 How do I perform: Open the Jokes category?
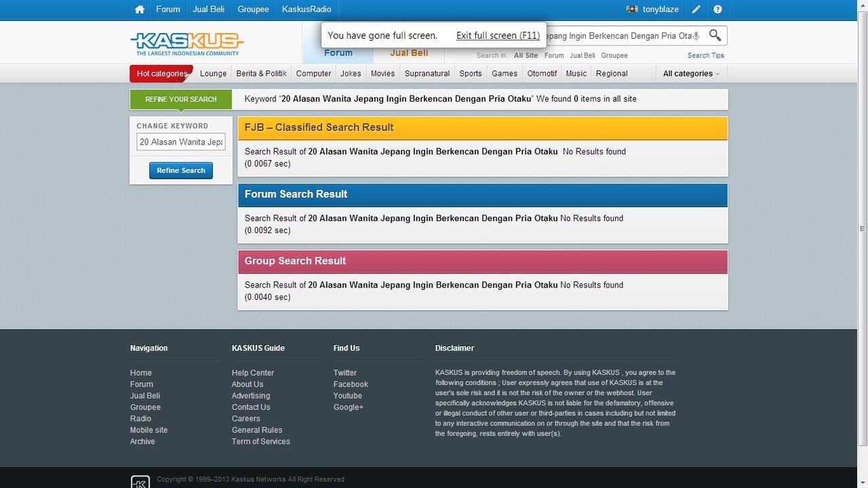tap(351, 73)
